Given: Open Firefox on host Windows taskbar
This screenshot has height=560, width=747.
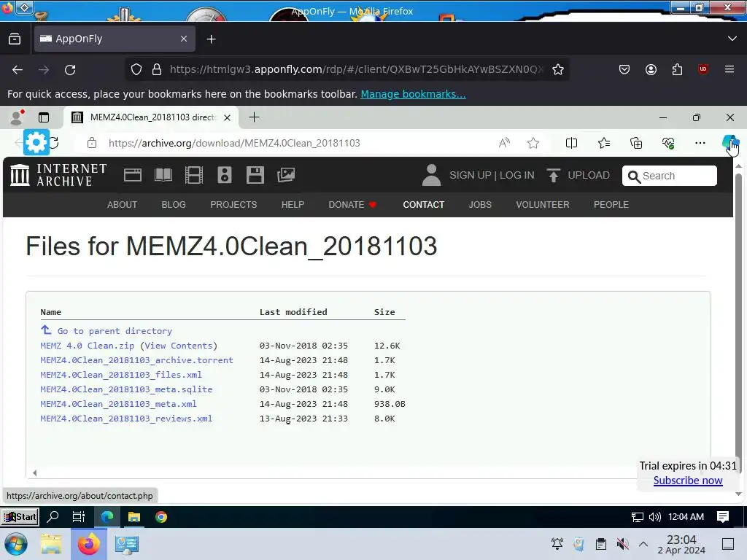Looking at the screenshot, I should pos(88,544).
